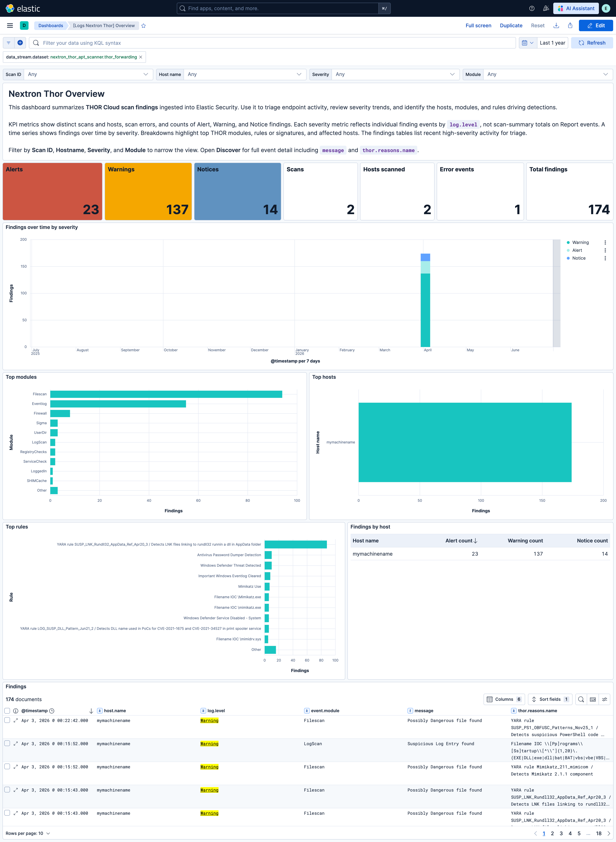
Task: Duplicate the dashboard
Action: (x=511, y=25)
